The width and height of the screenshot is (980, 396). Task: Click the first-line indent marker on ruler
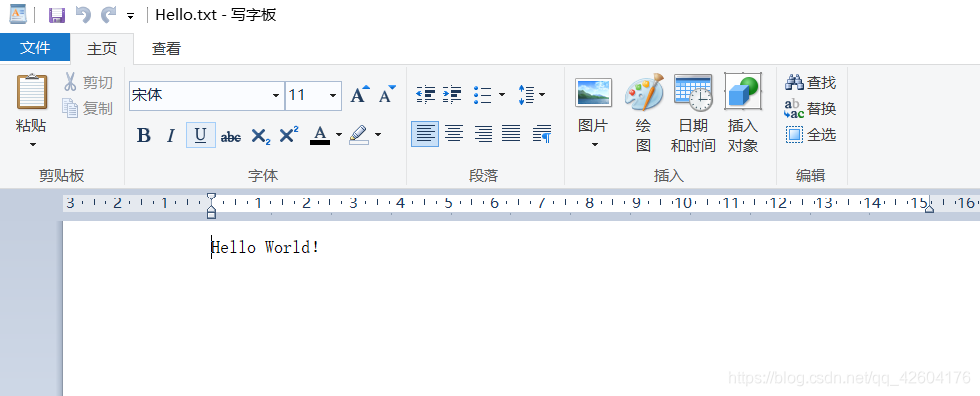coord(212,198)
